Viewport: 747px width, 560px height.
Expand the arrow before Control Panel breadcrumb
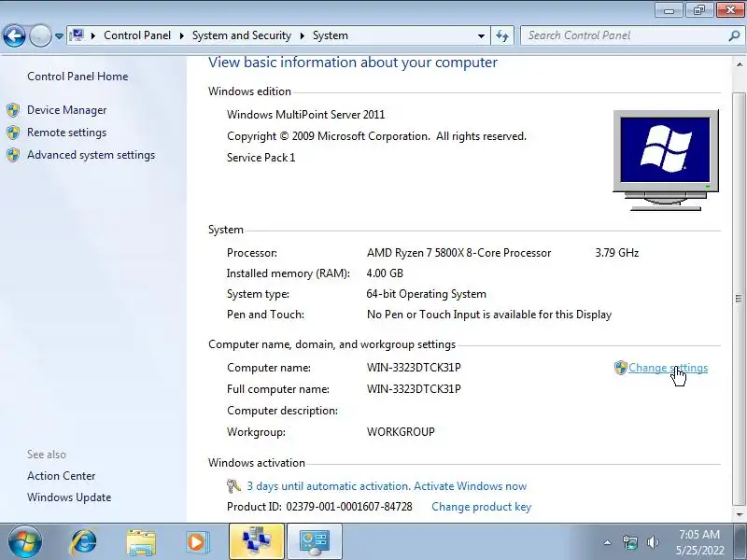click(x=93, y=35)
